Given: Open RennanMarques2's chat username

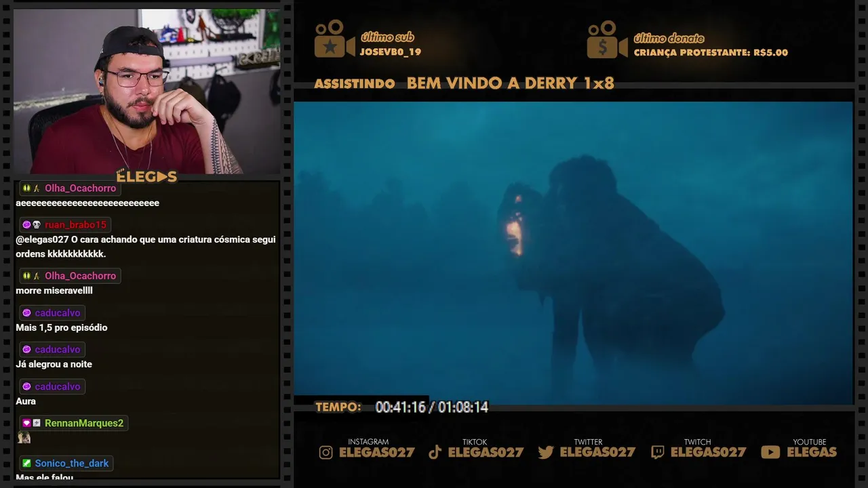Looking at the screenshot, I should coord(84,424).
